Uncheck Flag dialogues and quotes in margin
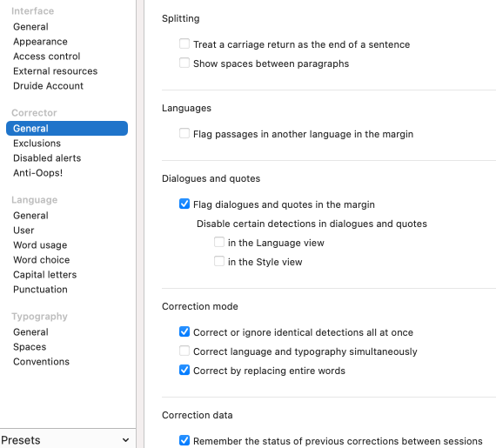The width and height of the screenshot is (496, 448). 184,204
